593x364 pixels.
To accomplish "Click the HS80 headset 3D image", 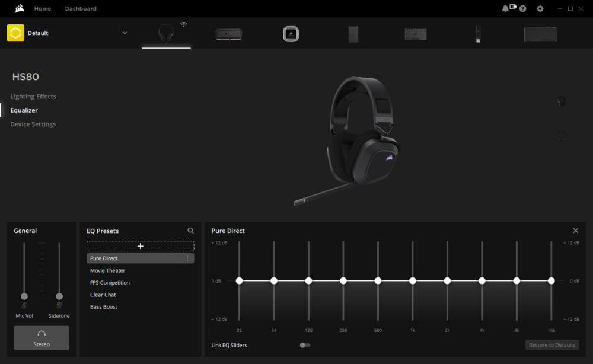I will (x=348, y=141).
